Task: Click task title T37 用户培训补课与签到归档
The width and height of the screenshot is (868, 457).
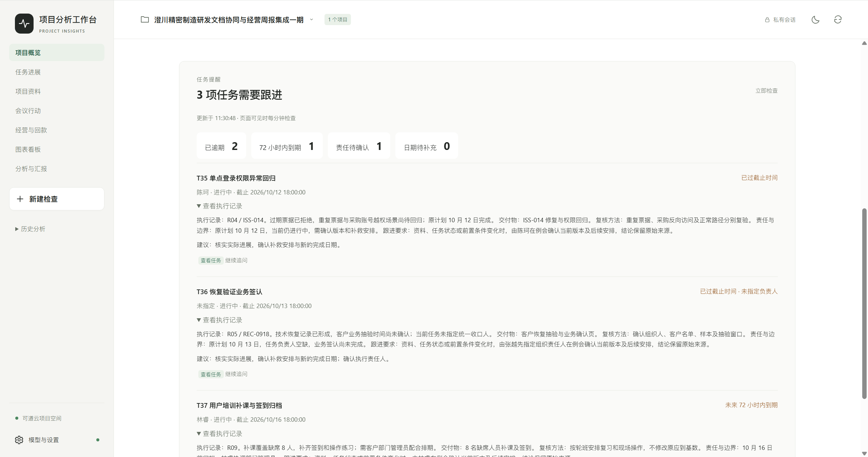Action: 239,405
